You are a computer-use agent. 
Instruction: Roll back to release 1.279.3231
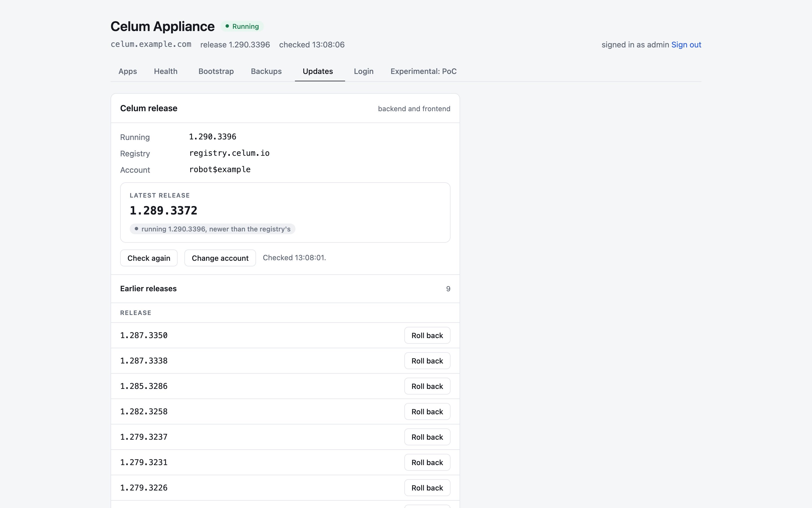coord(427,462)
